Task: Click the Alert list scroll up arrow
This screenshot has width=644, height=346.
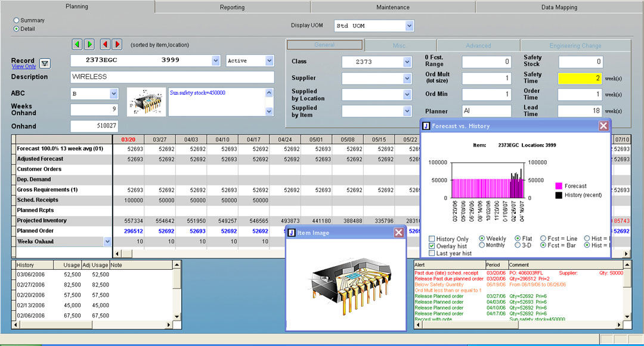Action: coord(627,265)
